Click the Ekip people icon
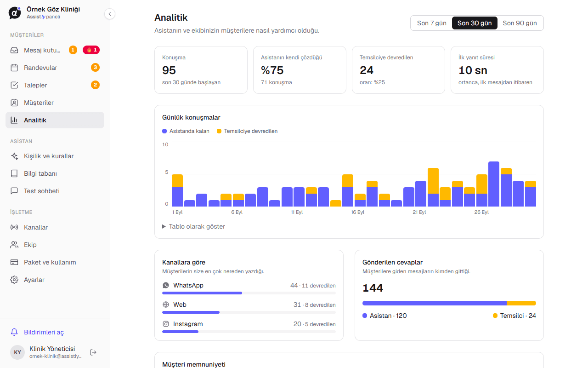This screenshot has width=588, height=368. (15, 245)
